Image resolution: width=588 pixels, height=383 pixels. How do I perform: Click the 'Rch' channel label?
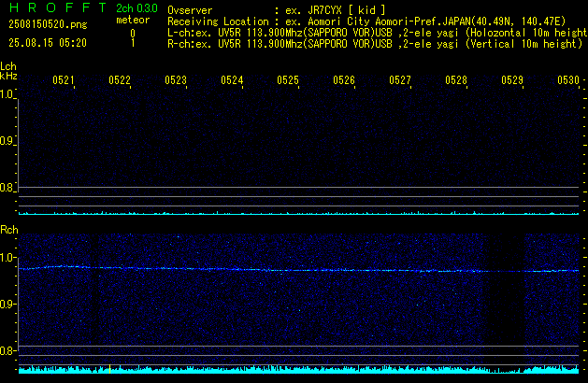tap(9, 230)
